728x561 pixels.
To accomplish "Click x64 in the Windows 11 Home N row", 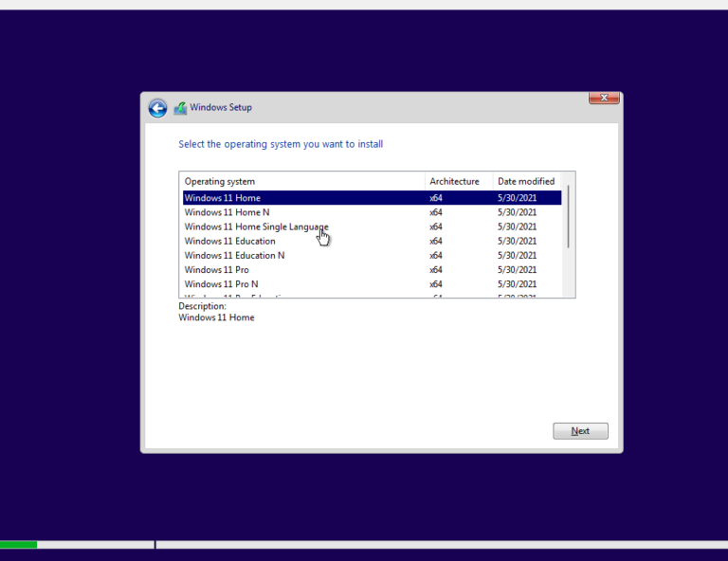I will click(435, 212).
